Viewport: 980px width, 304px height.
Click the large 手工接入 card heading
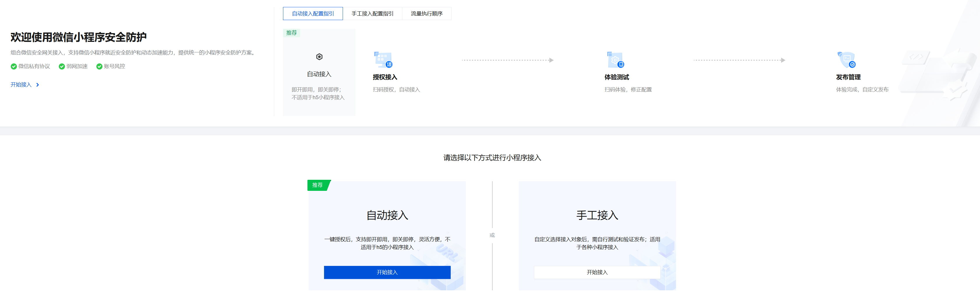coord(597,216)
